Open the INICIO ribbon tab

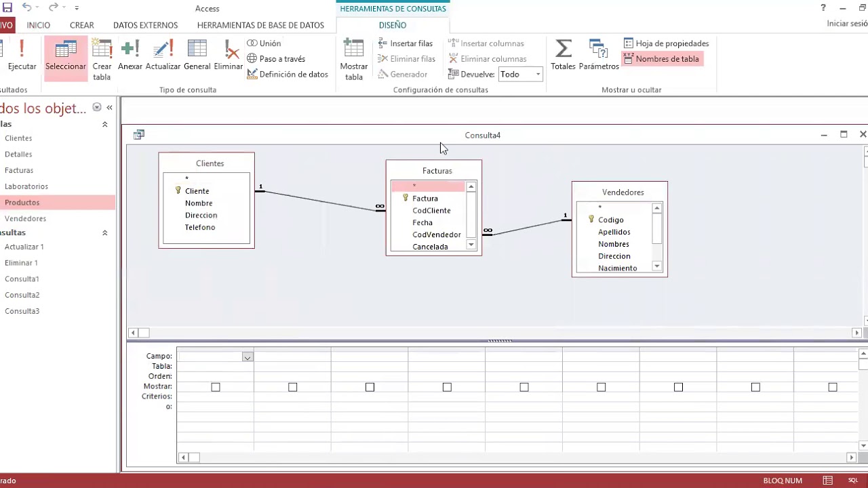point(39,25)
